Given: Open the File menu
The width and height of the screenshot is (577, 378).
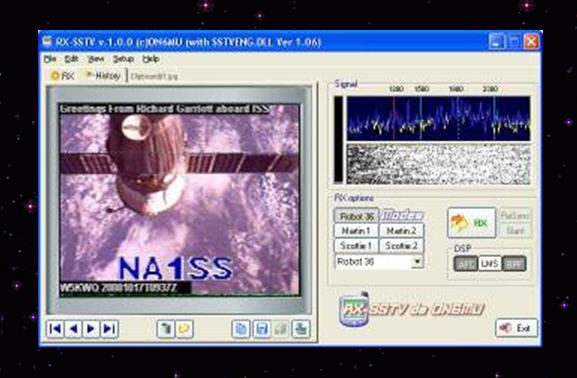Looking at the screenshot, I should click(x=50, y=59).
